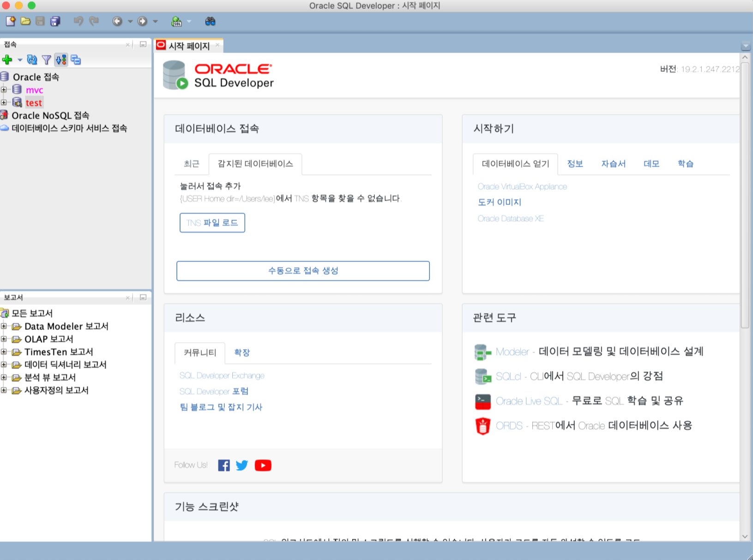Click the Open folder toolbar icon
The width and height of the screenshot is (753, 560).
click(x=26, y=21)
